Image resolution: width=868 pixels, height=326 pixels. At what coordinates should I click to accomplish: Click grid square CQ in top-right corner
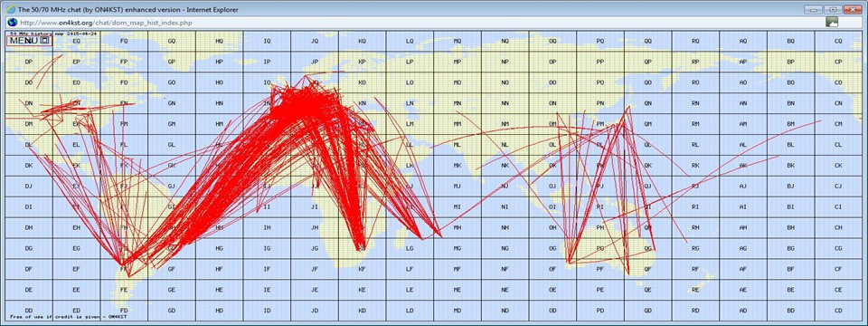[x=838, y=41]
